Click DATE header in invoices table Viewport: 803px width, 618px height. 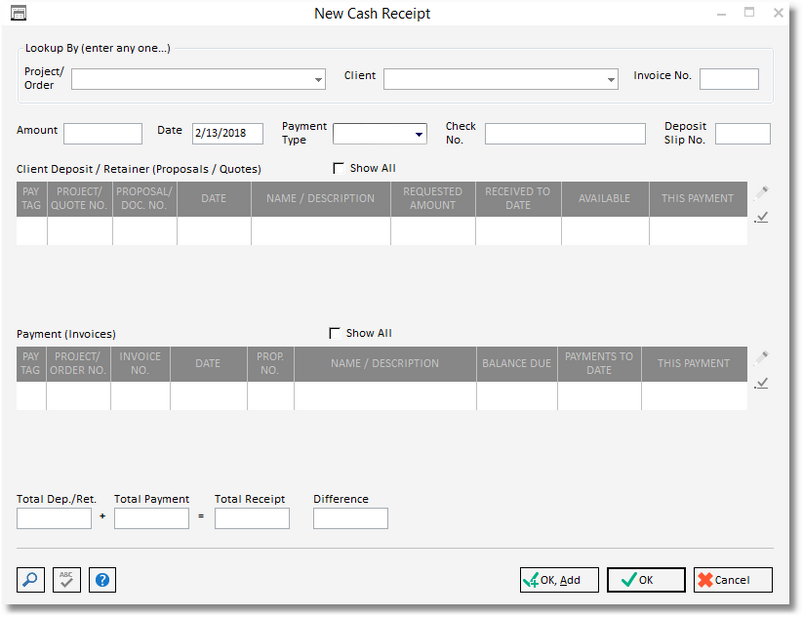pos(208,364)
